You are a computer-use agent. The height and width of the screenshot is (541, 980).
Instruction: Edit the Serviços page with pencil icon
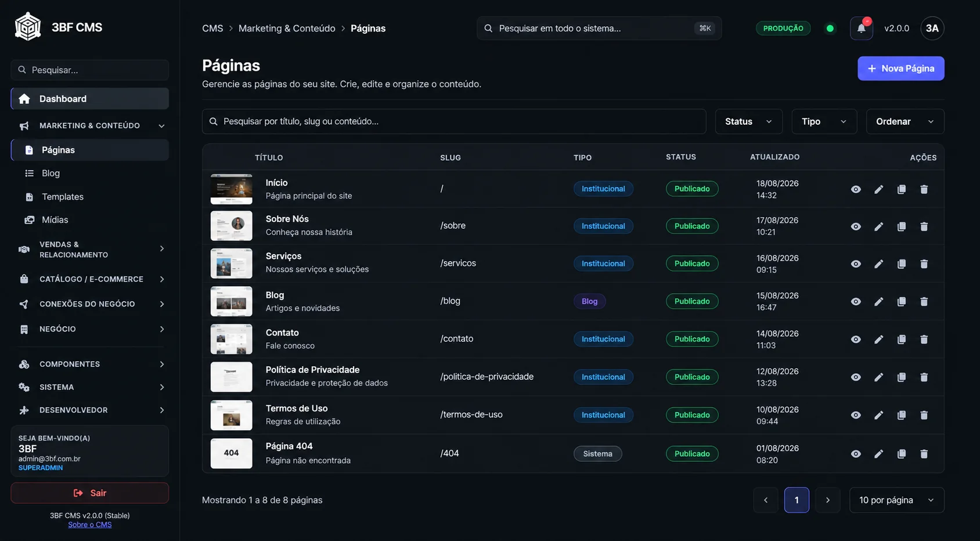[x=878, y=264]
